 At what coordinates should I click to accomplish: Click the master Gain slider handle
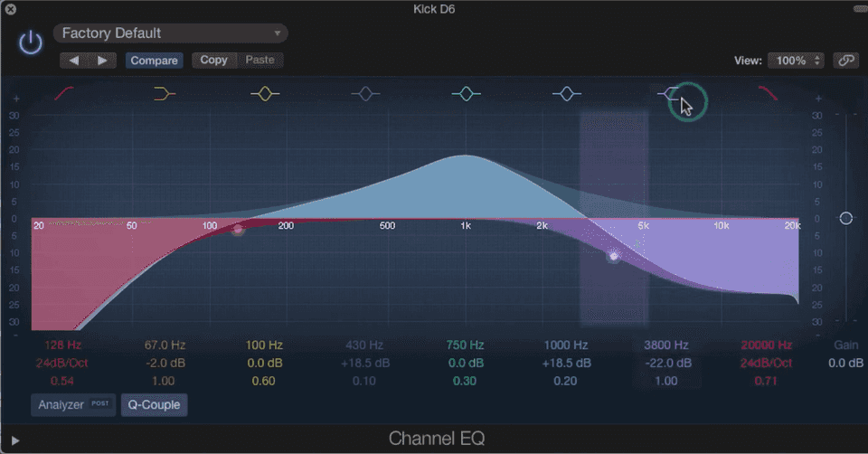[845, 218]
